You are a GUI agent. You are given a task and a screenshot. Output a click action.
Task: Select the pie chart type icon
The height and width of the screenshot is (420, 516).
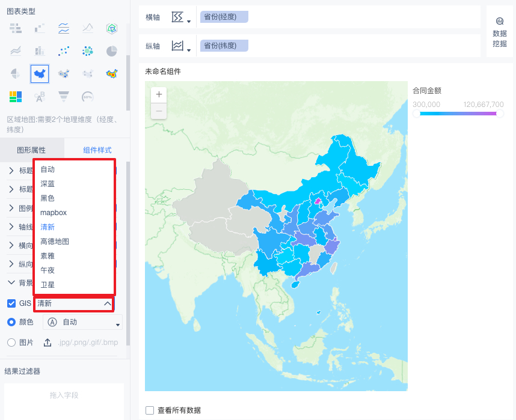[112, 51]
